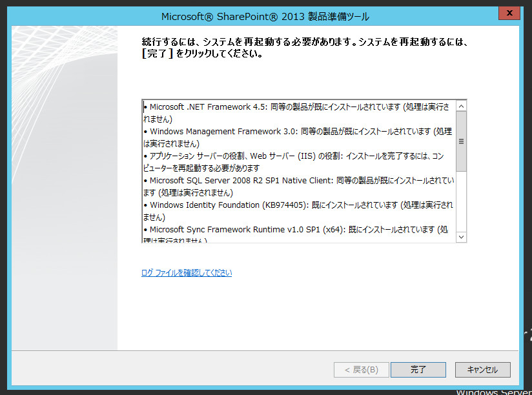
Task: Open the ログ ファイルを確認してください link
Action: tap(187, 272)
